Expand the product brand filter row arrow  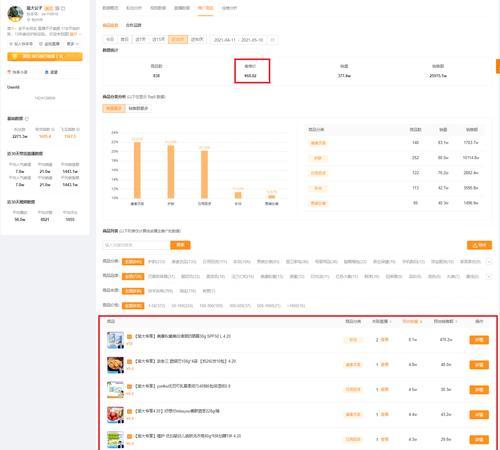[x=489, y=276]
